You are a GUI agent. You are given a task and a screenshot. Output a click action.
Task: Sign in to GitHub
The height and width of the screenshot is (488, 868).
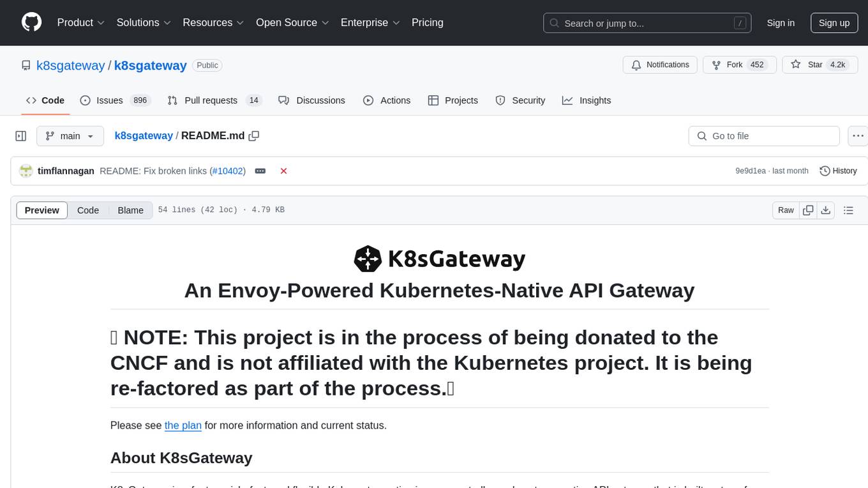point(781,23)
